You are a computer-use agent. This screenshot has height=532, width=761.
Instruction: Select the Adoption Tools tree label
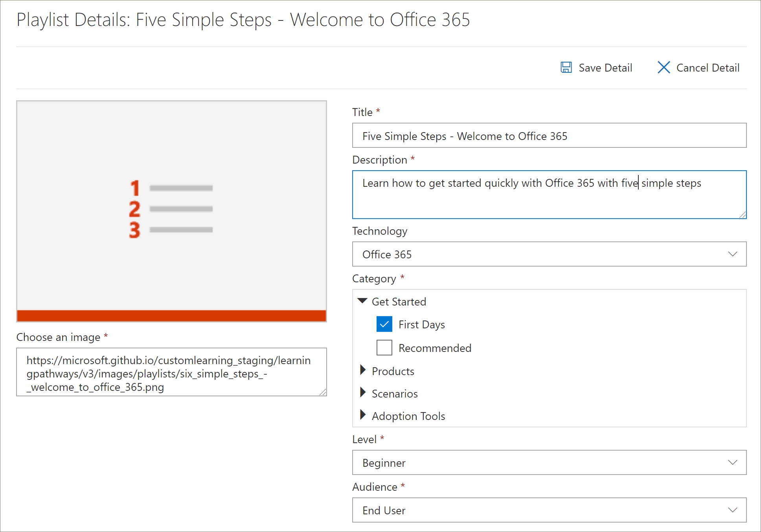click(x=408, y=416)
